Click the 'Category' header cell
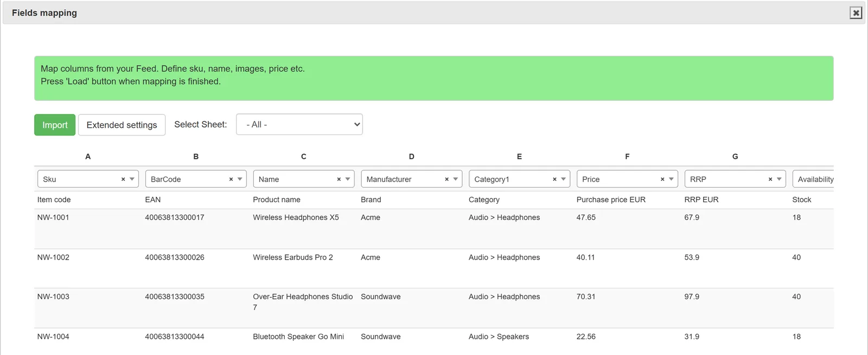 (x=484, y=199)
